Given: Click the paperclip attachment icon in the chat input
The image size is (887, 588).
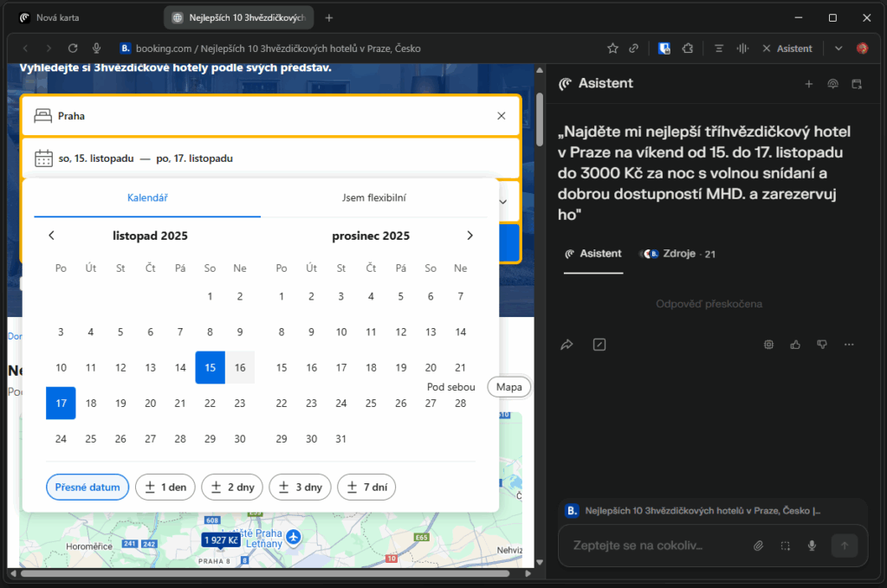Looking at the screenshot, I should (758, 546).
